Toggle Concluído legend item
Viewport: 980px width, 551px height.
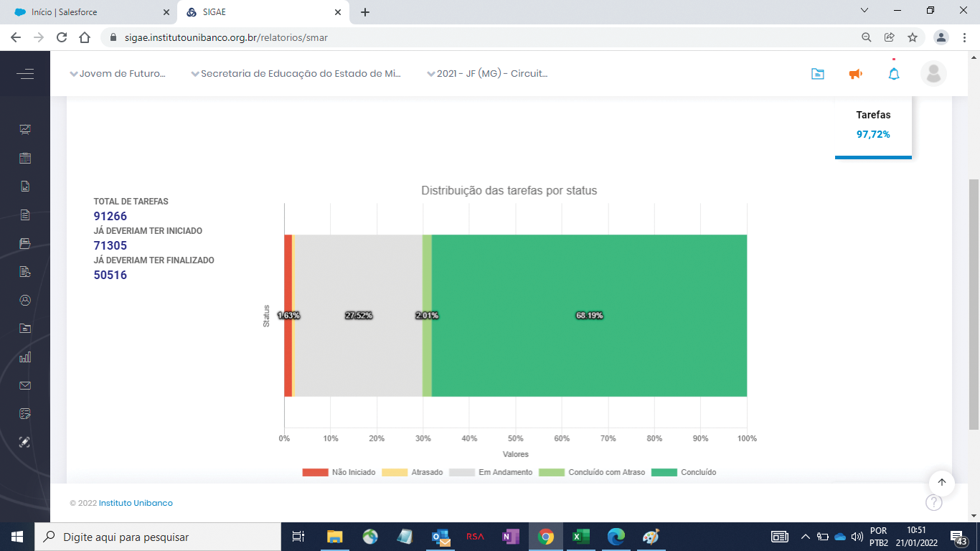tap(684, 472)
